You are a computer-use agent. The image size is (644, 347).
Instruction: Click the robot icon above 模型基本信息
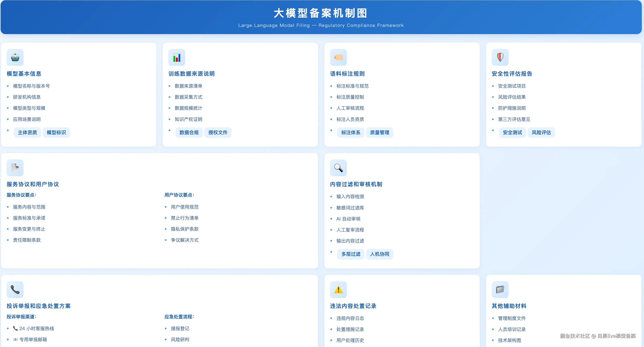click(15, 57)
